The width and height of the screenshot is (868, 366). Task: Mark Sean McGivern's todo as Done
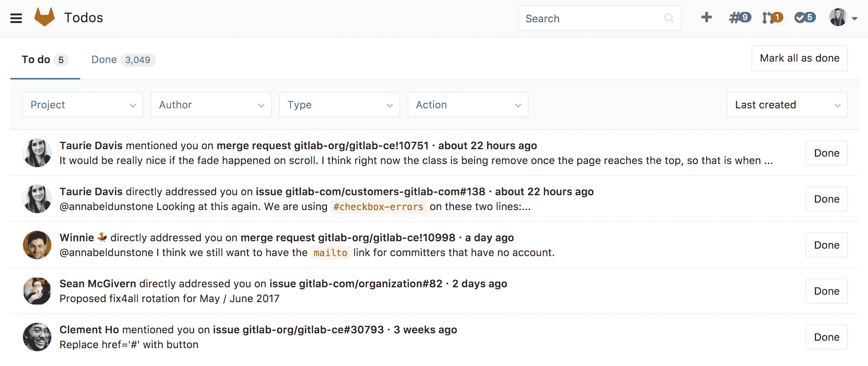point(826,291)
